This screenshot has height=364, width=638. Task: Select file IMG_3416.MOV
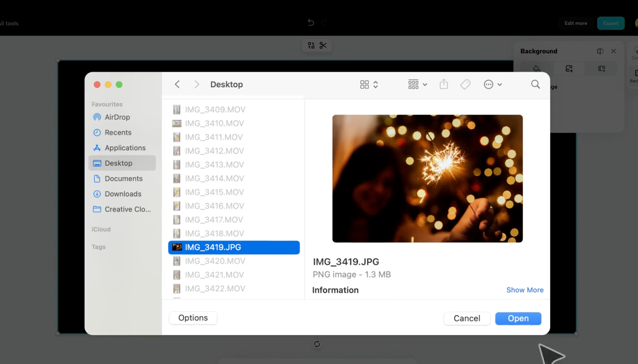pos(234,206)
